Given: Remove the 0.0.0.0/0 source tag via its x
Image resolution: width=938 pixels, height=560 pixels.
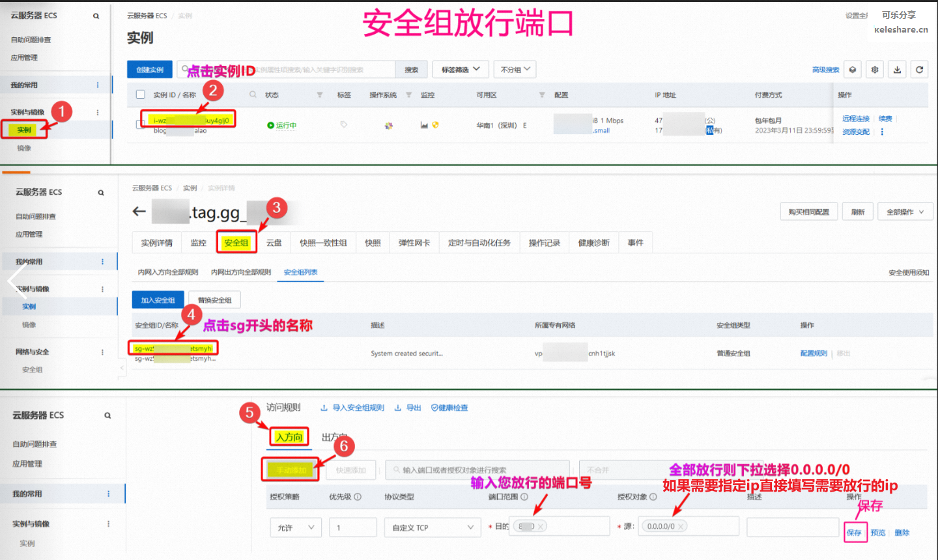Looking at the screenshot, I should 680,526.
